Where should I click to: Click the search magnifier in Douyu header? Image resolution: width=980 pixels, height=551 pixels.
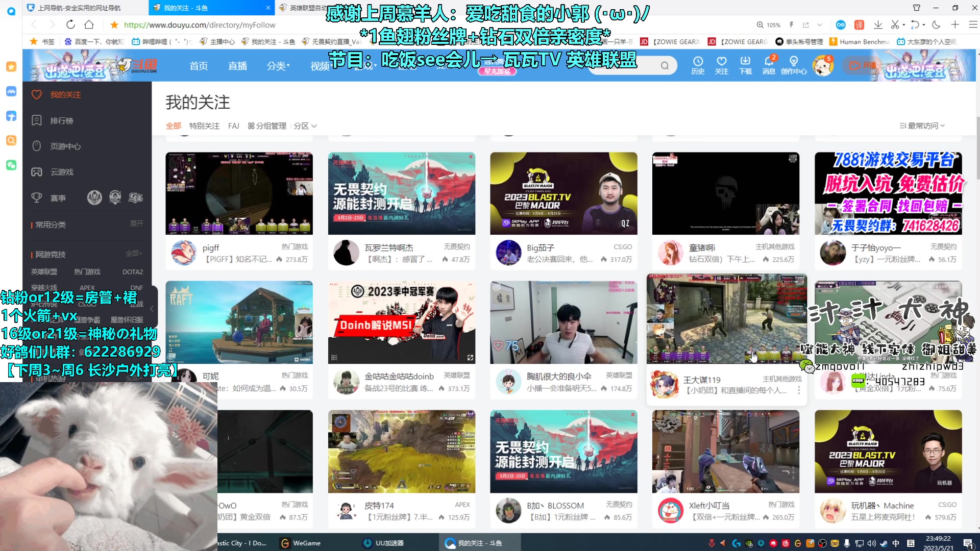coord(665,65)
